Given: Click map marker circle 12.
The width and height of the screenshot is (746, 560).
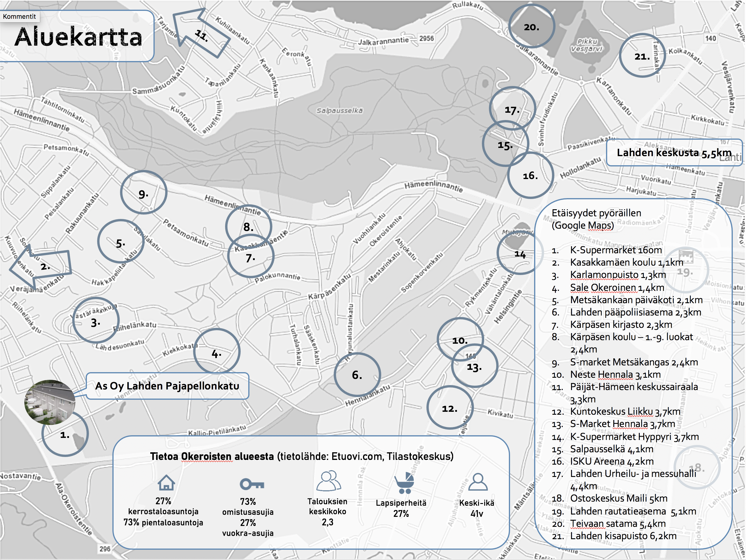Looking at the screenshot, I should pos(450,407).
